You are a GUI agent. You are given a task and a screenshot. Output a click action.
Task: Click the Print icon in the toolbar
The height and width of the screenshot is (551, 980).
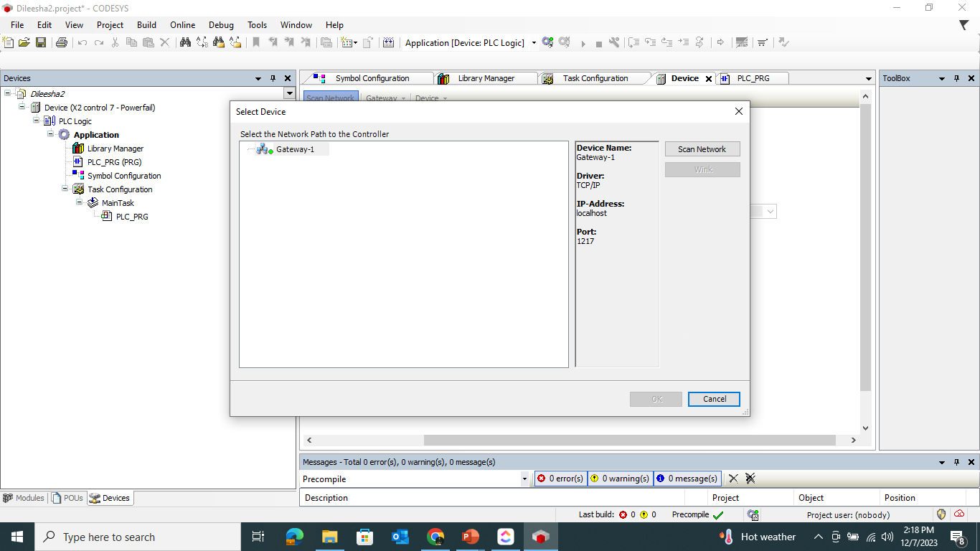(62, 43)
